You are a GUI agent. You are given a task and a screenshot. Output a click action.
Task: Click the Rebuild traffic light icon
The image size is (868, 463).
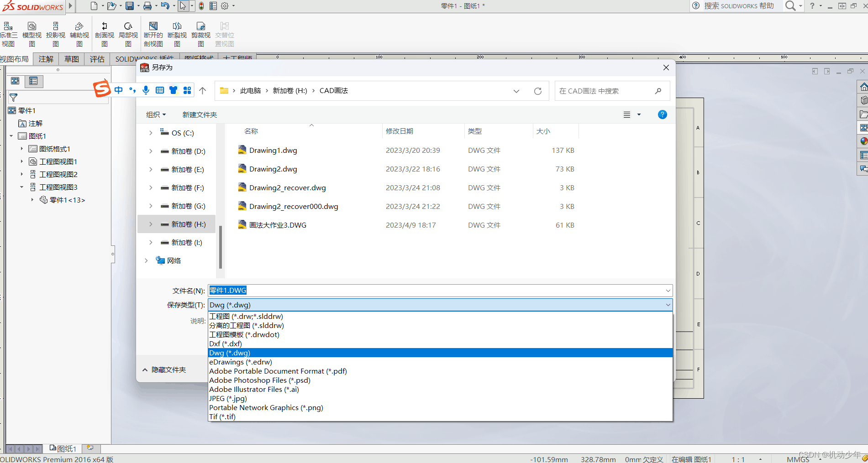pyautogui.click(x=201, y=6)
